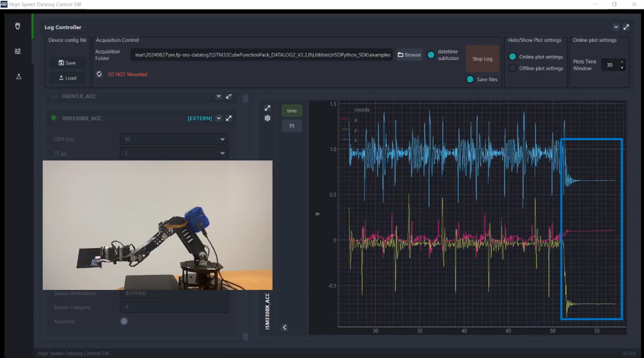This screenshot has height=358, width=644.
Task: Collapse the Log Controller panel chevron
Action: [616, 27]
